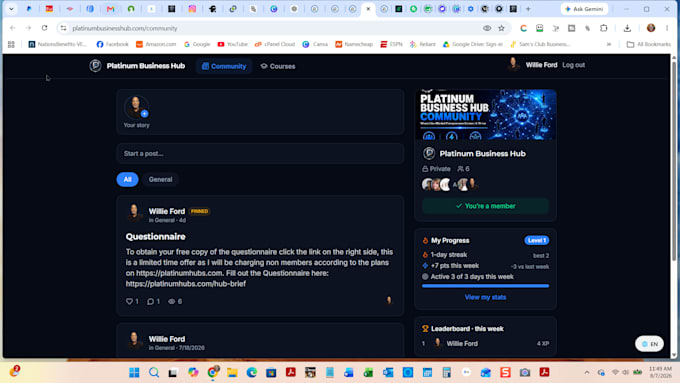Image resolution: width=680 pixels, height=383 pixels.
Task: Switch to the Gmail browser tab
Action: click(111, 9)
